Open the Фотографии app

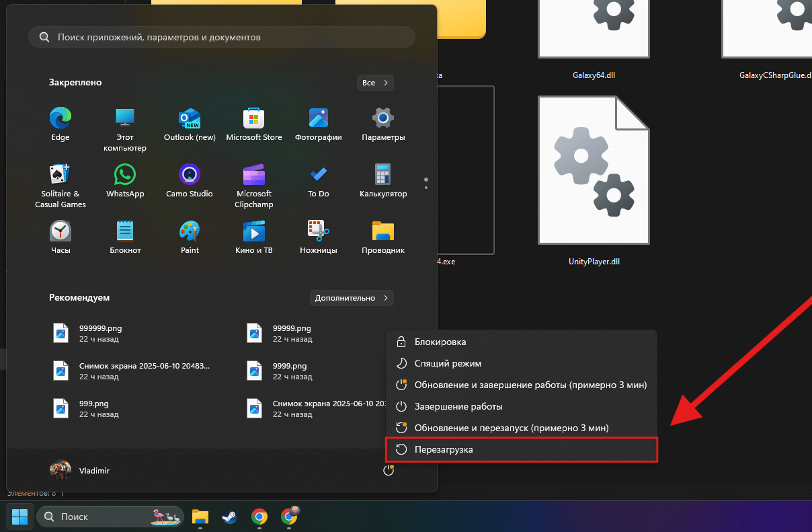click(x=319, y=124)
